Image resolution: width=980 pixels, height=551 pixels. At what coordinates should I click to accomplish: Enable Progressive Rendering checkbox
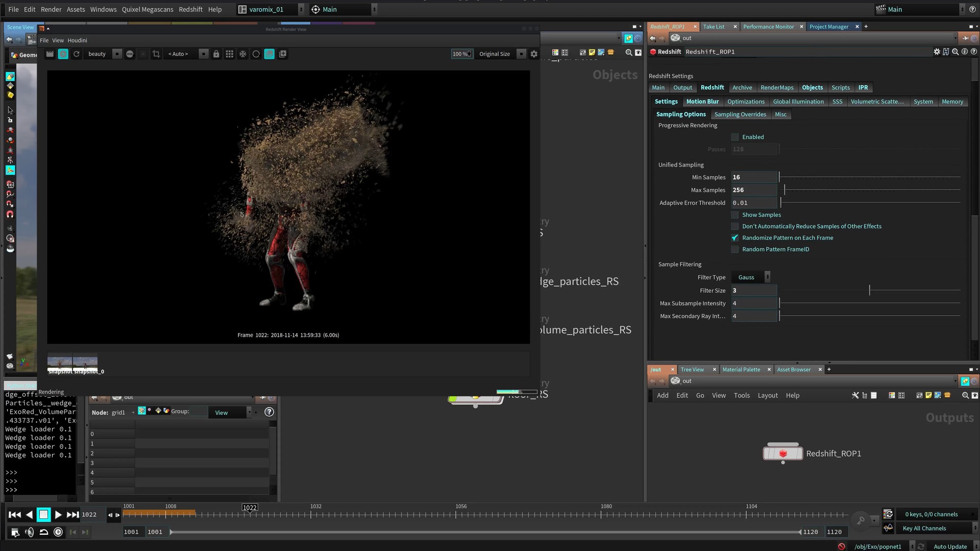[735, 137]
